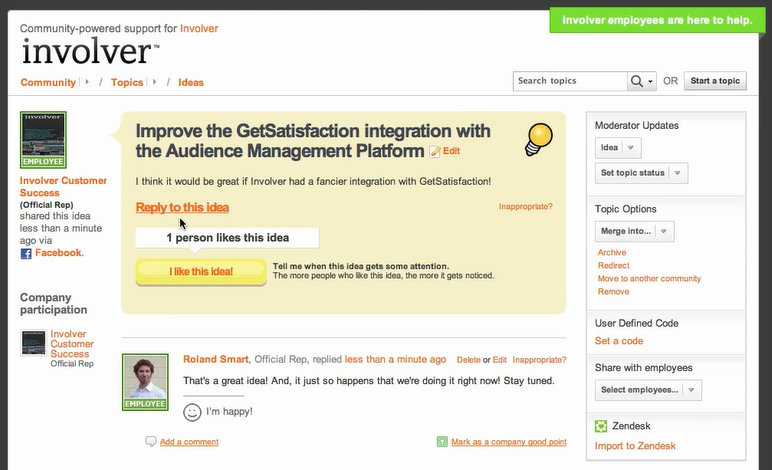
Task: Click the green Involver employees help banner
Action: click(657, 20)
